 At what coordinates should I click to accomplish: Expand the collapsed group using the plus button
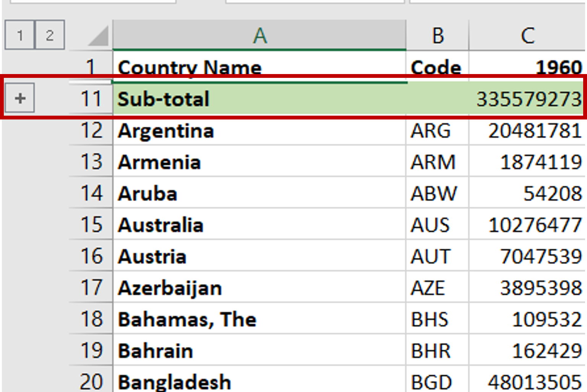(x=19, y=98)
